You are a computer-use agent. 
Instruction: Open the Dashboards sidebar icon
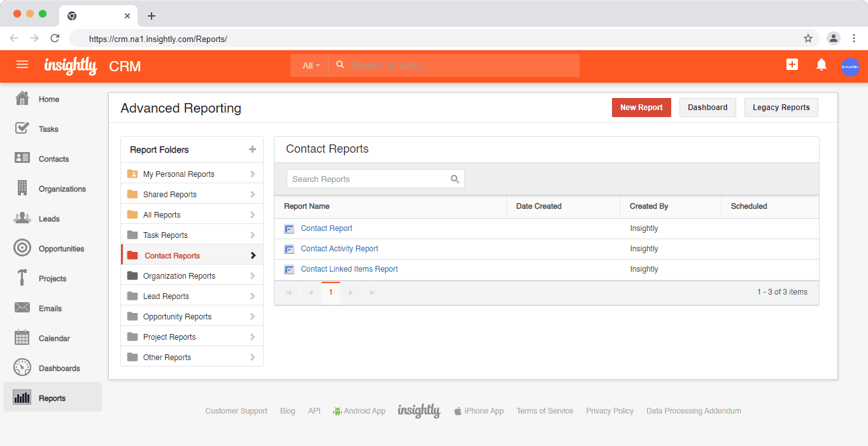[22, 367]
